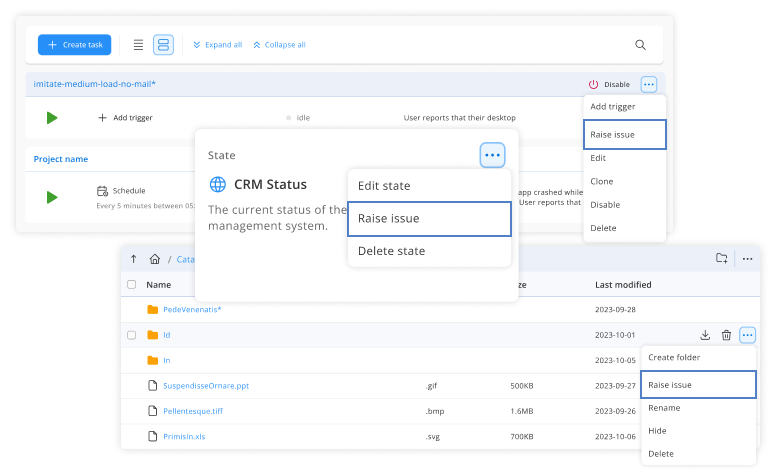This screenshot has width=776, height=470.
Task: Click the idle status indicator
Action: click(x=298, y=118)
